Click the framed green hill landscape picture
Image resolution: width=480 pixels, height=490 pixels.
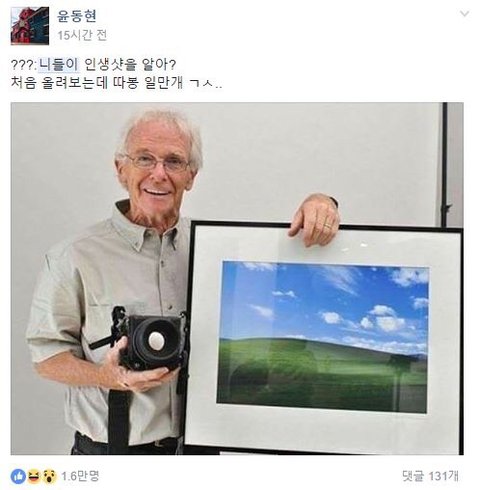pos(323,337)
